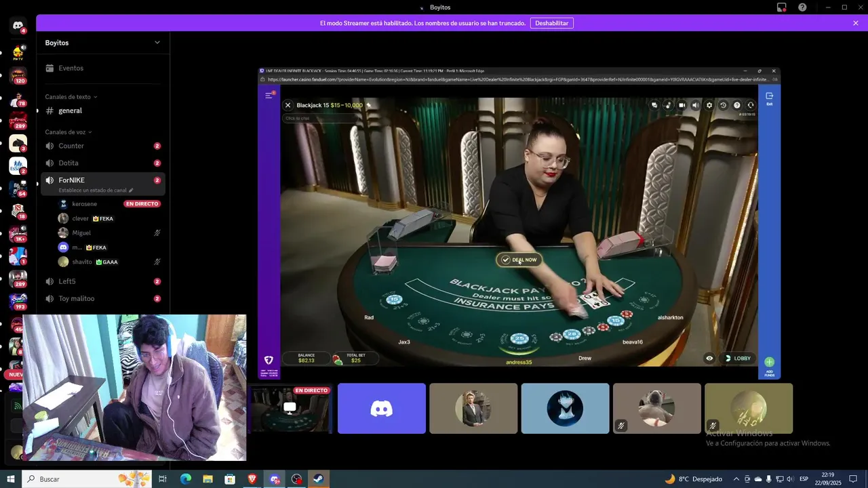868x488 pixels.
Task: Click the Add Funds plus button
Action: point(769,363)
